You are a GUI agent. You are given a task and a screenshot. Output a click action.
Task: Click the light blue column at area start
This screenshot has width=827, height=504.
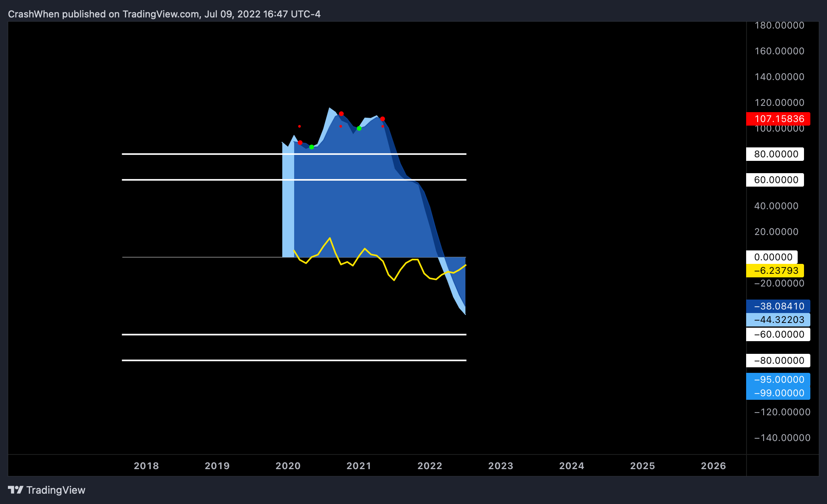click(x=288, y=198)
